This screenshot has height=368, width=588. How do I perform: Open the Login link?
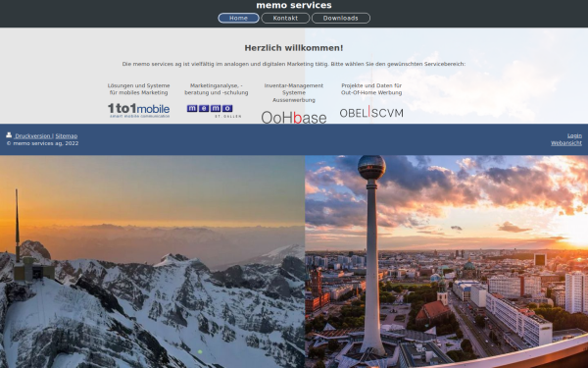(574, 135)
